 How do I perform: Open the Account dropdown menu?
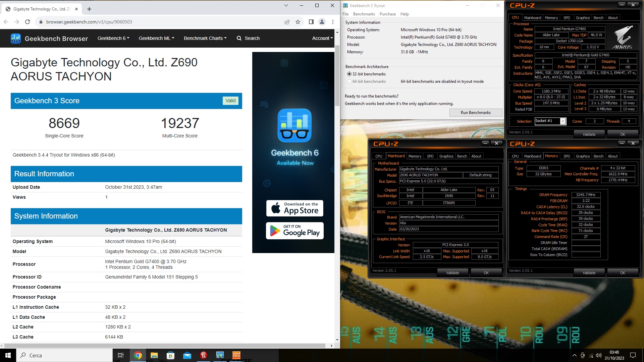tap(322, 38)
